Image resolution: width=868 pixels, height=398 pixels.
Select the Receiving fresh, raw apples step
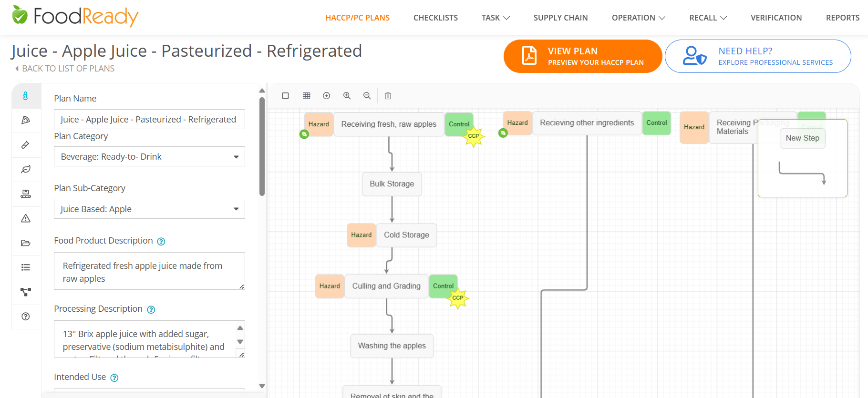pos(389,124)
